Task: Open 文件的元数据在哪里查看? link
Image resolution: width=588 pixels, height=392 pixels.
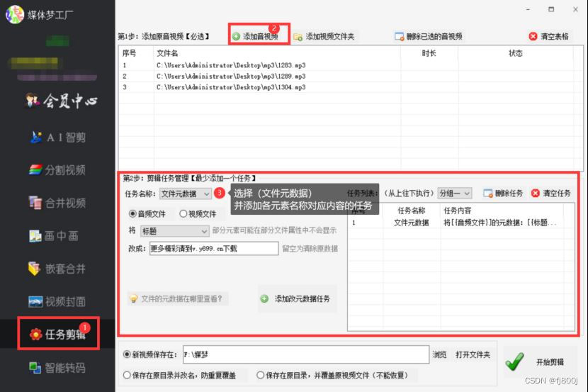Action: point(181,298)
